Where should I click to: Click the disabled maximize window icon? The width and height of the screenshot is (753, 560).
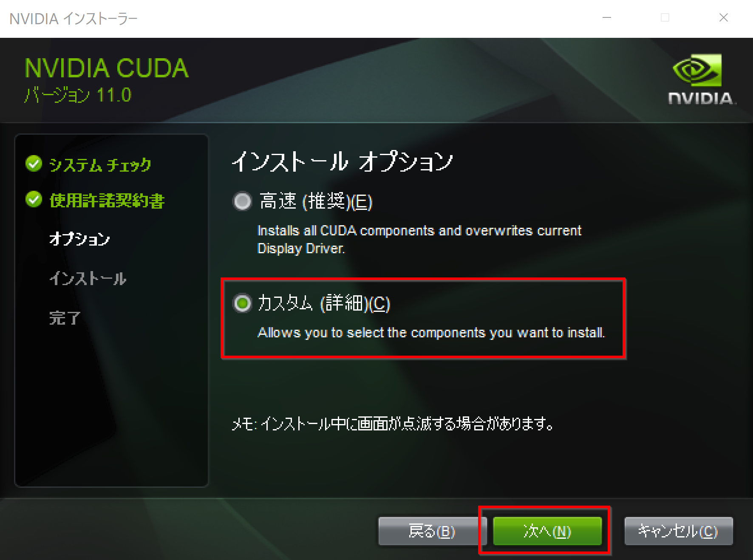[x=665, y=18]
